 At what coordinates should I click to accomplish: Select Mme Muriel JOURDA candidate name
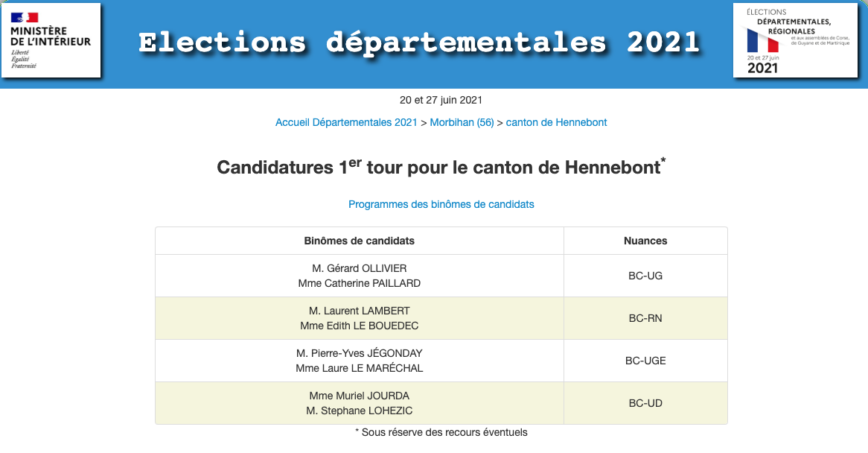[360, 396]
